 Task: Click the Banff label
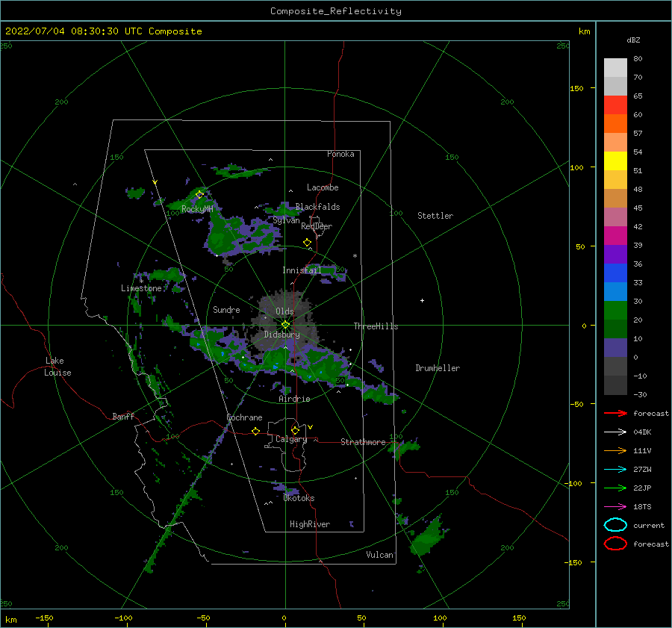pyautogui.click(x=123, y=416)
